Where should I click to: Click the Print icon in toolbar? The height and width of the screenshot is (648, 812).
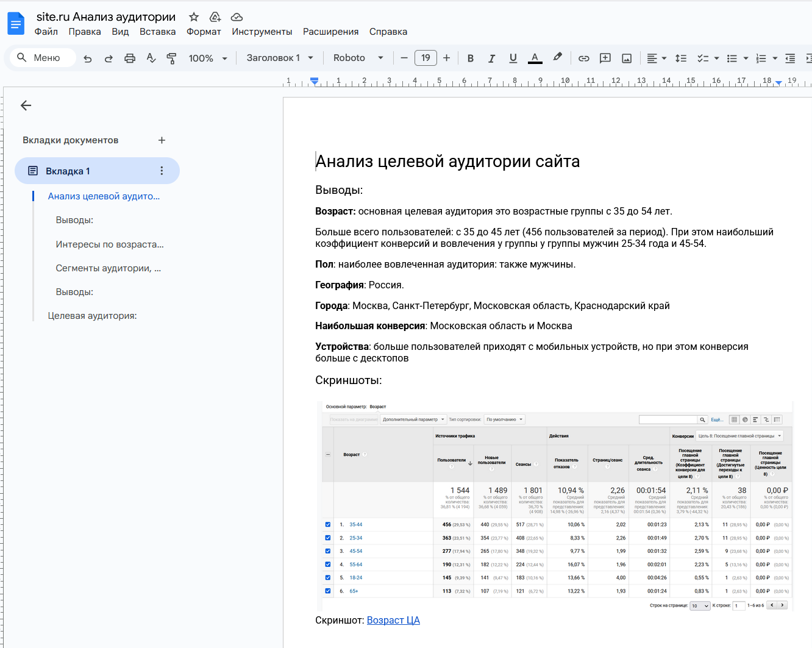[x=130, y=59]
